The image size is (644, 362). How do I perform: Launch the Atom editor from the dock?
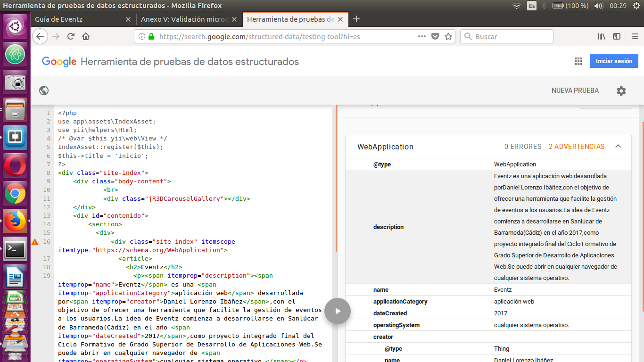coord(15,55)
